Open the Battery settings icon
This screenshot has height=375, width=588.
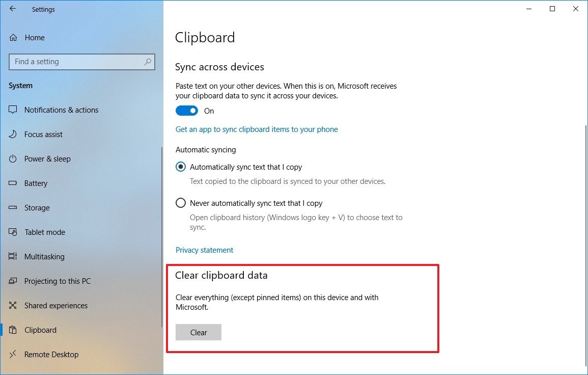(13, 183)
